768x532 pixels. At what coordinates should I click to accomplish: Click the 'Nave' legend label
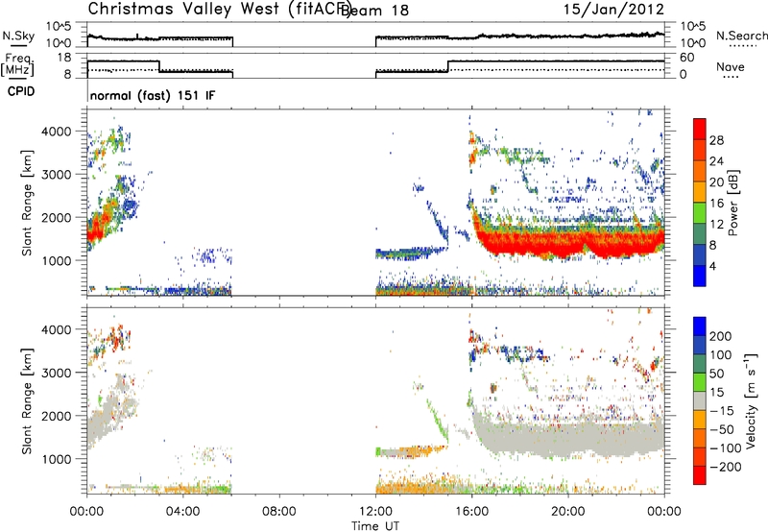click(731, 66)
